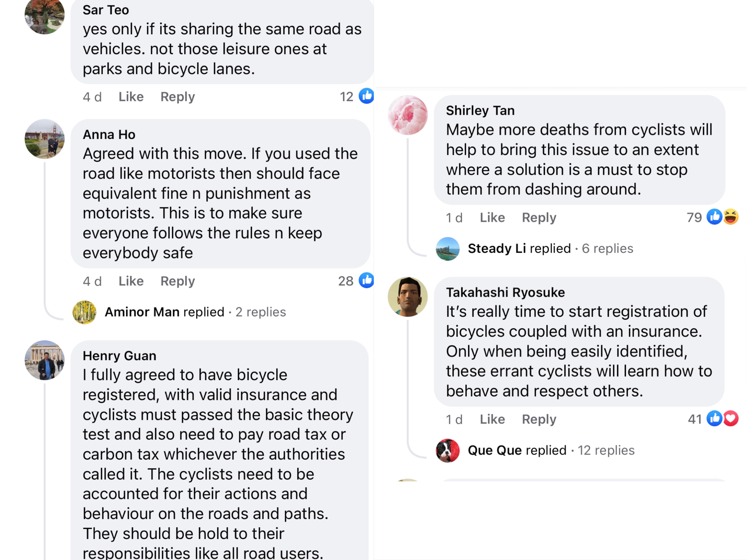The image size is (747, 560).
Task: Like Shirley Tan's comment
Action: (492, 218)
